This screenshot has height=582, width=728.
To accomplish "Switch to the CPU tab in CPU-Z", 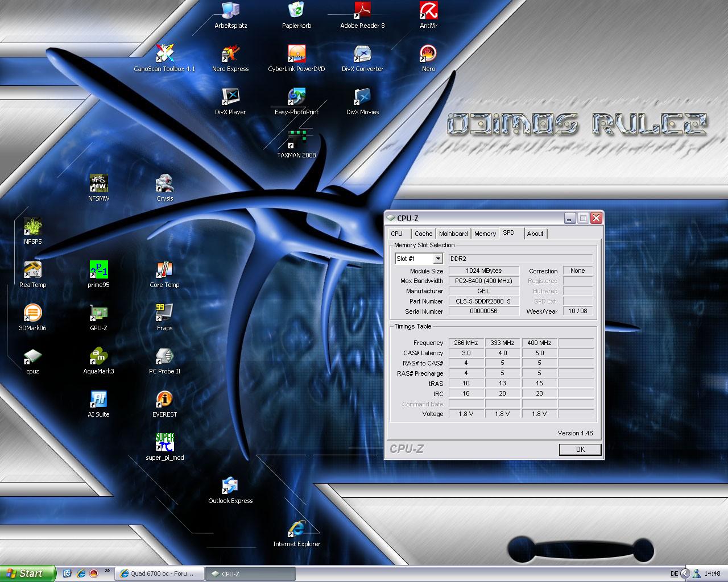I will (397, 234).
